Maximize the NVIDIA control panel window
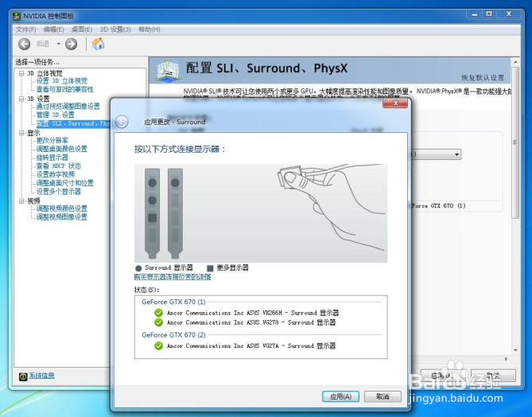 (489, 14)
